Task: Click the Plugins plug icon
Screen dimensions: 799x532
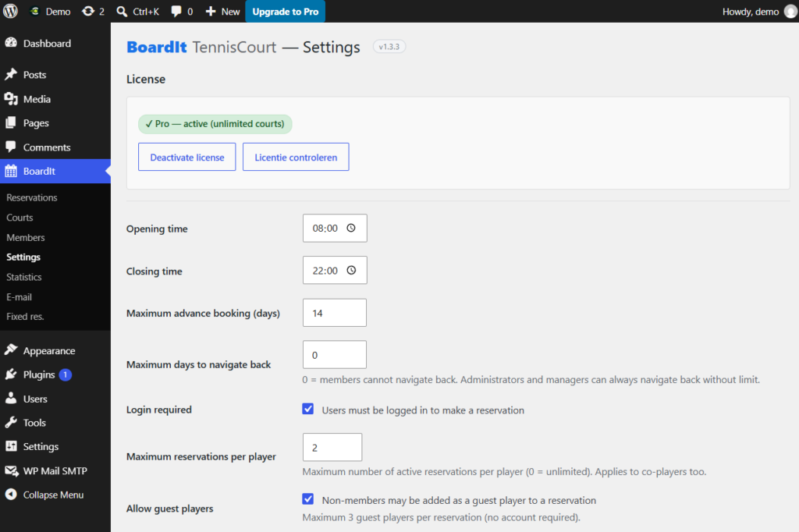Action: (x=11, y=374)
